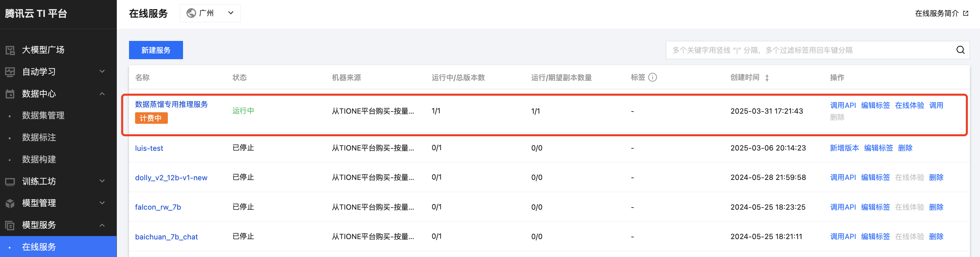The height and width of the screenshot is (257, 980).
Task: Open the 广州 region dropdown
Action: [210, 13]
